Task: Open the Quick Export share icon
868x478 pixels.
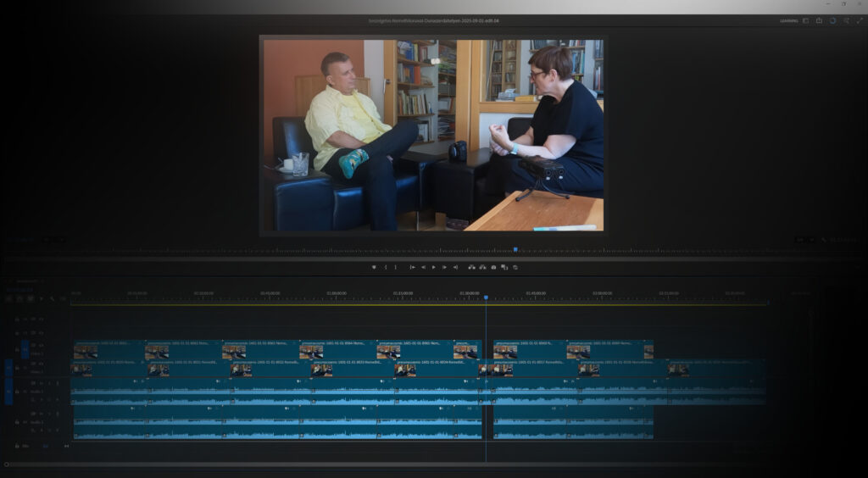Action: [x=819, y=20]
